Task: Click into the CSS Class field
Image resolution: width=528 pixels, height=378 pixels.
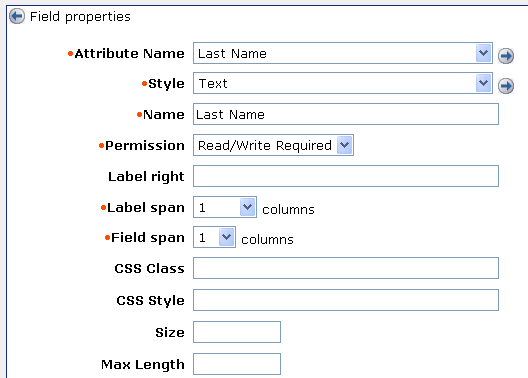Action: [x=346, y=268]
